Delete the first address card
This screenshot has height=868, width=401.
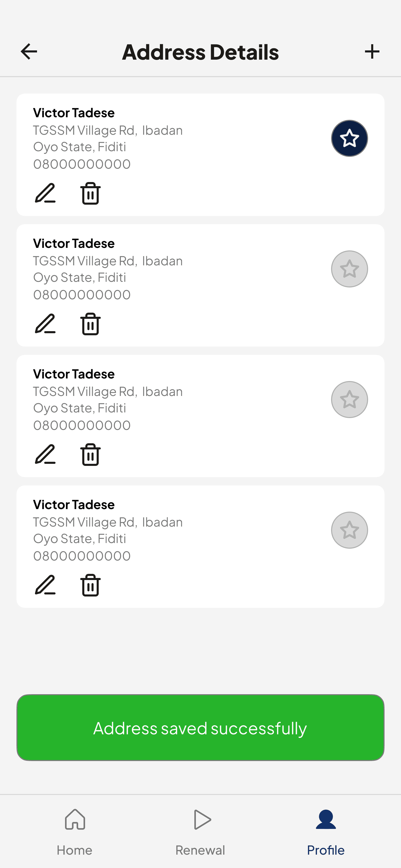pos(90,193)
